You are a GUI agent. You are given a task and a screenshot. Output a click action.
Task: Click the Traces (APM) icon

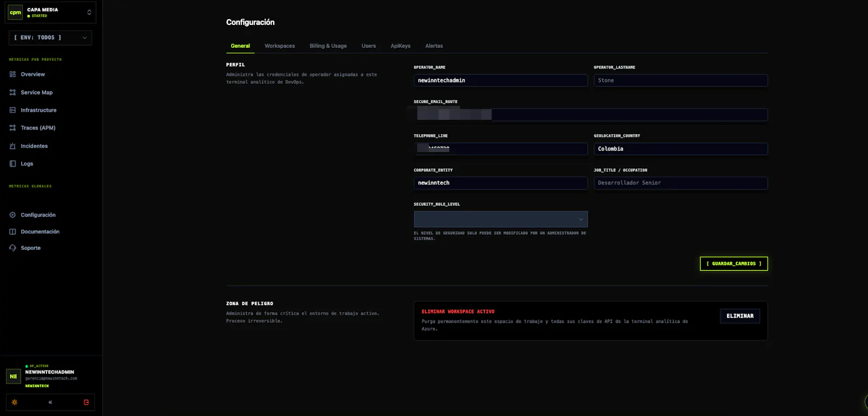12,128
